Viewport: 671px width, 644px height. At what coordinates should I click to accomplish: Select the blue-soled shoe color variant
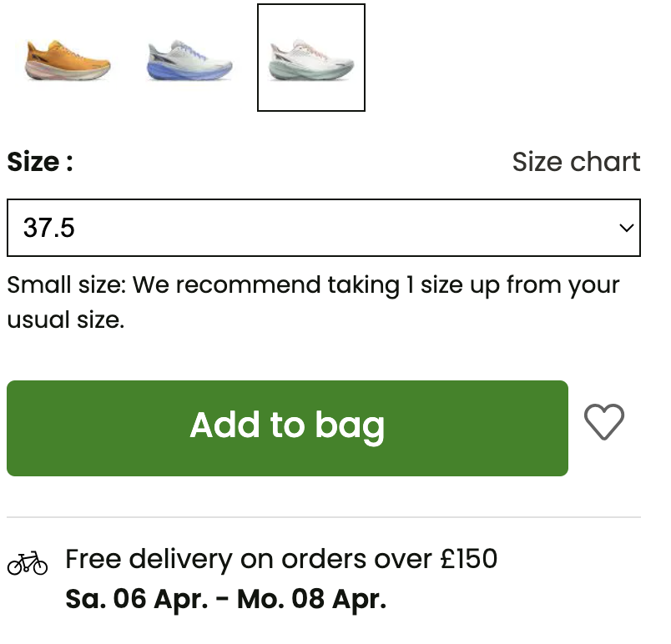pos(189,60)
